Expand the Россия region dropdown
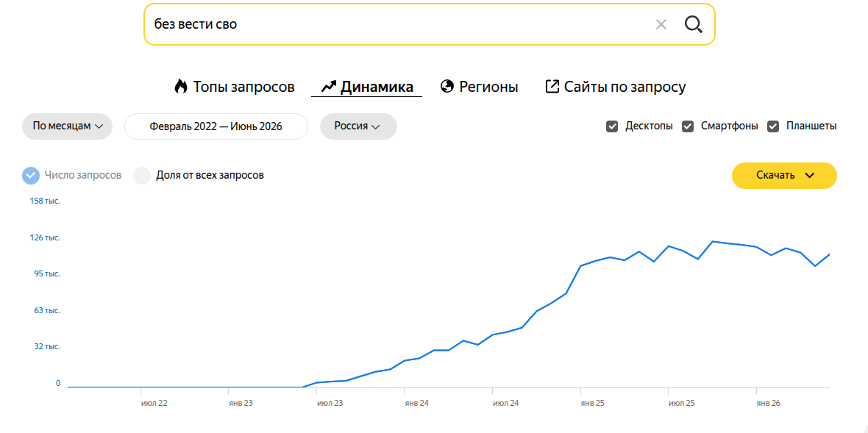Image resolution: width=868 pixels, height=433 pixels. click(x=358, y=126)
